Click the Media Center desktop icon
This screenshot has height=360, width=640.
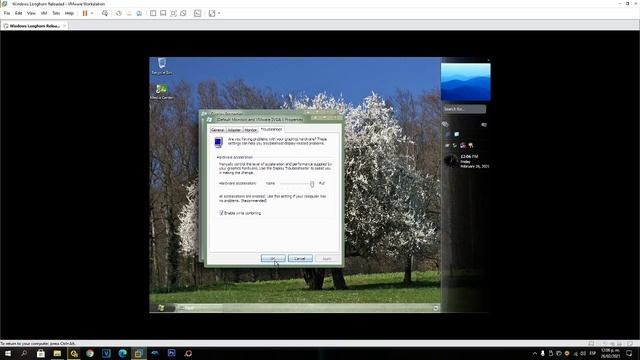[x=162, y=92]
